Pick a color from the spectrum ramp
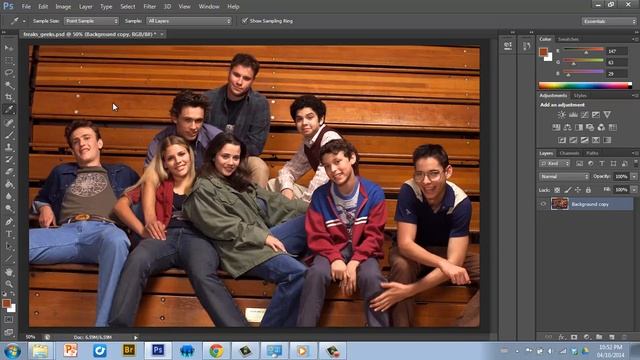 coord(585,85)
